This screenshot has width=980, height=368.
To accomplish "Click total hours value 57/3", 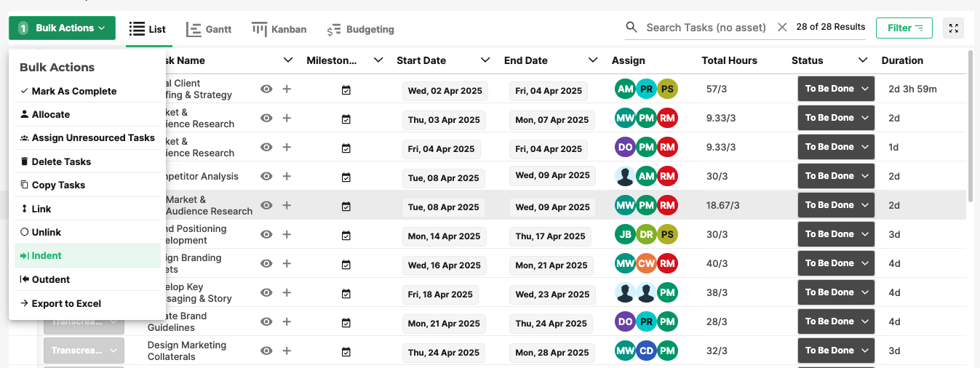I will tap(718, 89).
